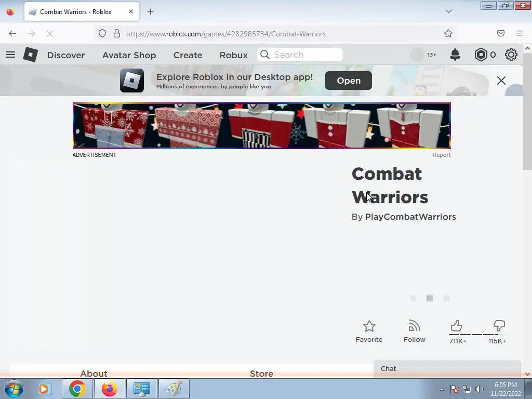532x399 pixels.
Task: Launch Chrome from the taskbar
Action: point(77,389)
